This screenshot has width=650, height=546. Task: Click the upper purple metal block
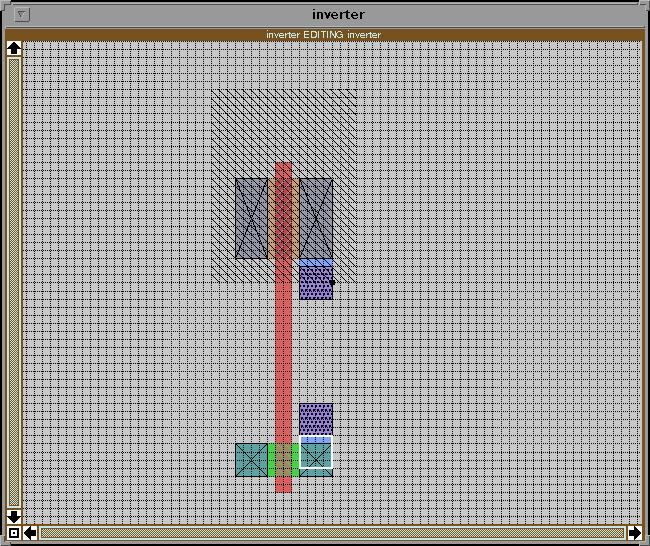click(316, 283)
